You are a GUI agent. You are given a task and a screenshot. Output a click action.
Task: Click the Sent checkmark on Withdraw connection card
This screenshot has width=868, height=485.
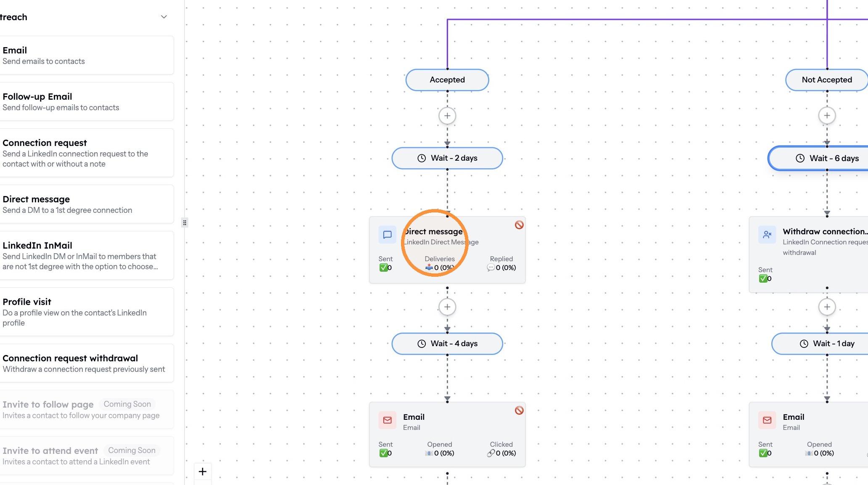click(763, 278)
